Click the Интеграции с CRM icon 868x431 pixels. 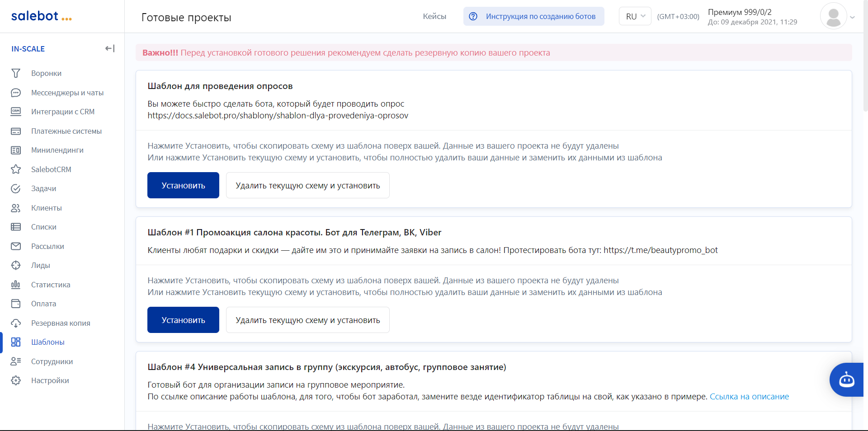coord(16,112)
